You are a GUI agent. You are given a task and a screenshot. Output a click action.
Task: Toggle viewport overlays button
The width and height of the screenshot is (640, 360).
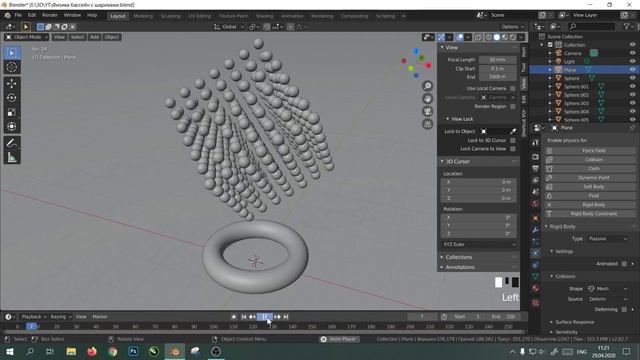click(460, 37)
